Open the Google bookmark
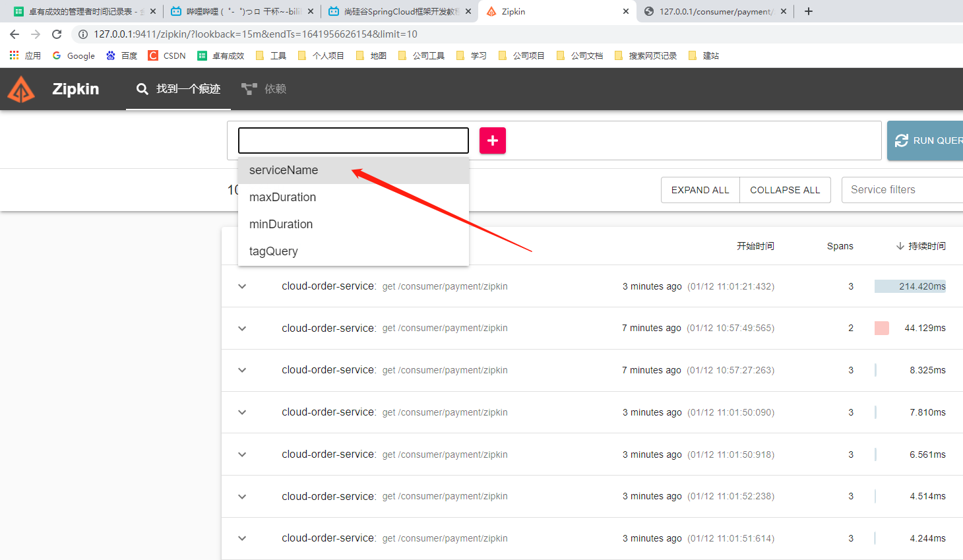Viewport: 963px width, 560px height. (73, 55)
